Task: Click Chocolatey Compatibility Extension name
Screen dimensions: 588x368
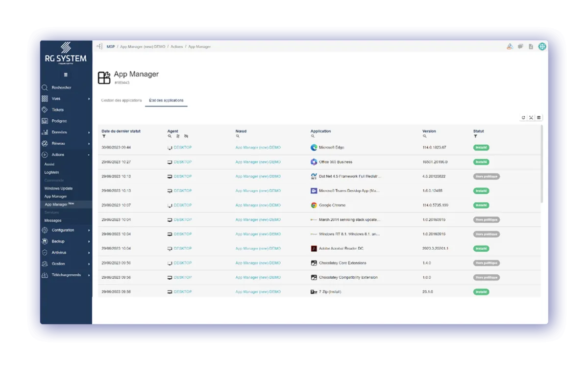Action: 348,277
